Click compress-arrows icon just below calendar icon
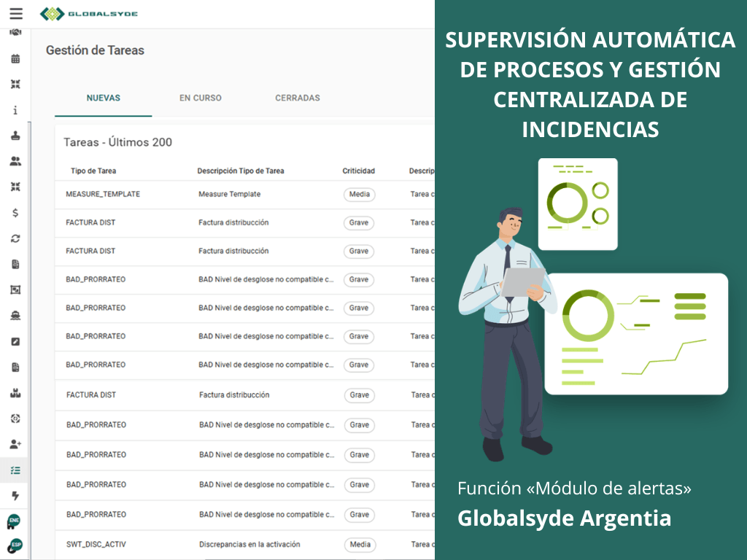Viewport: 747px width, 560px height. click(x=15, y=85)
